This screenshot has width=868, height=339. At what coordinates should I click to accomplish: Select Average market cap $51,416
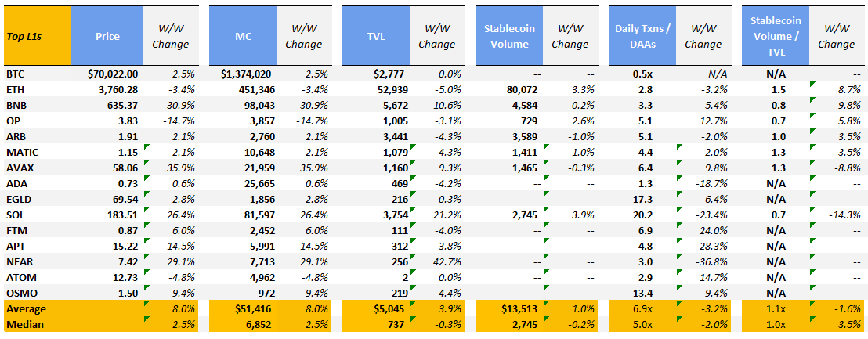coord(253,308)
